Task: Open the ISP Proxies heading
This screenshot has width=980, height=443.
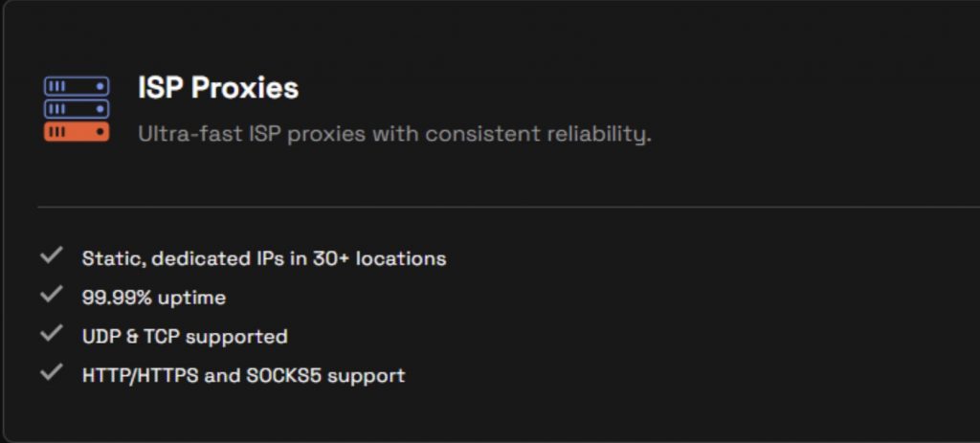Action: click(218, 88)
